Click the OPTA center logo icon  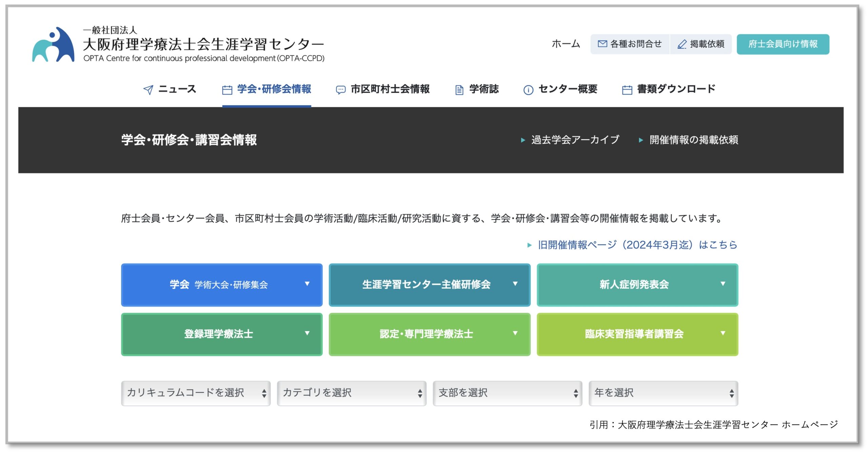click(x=53, y=45)
